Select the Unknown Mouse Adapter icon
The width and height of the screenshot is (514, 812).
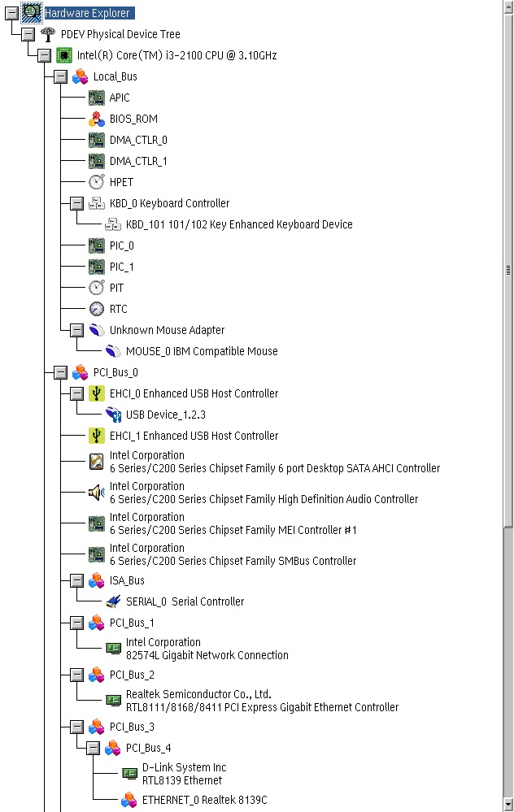coord(96,330)
